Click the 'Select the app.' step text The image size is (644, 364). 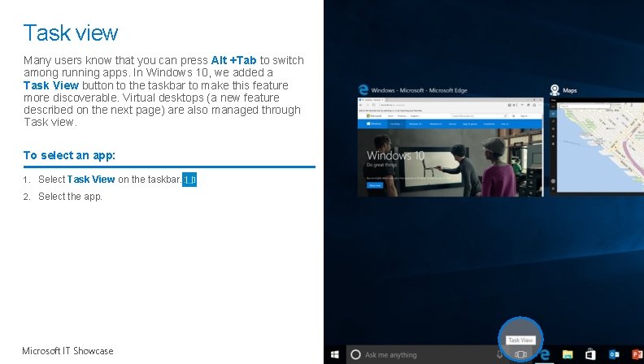(x=70, y=197)
